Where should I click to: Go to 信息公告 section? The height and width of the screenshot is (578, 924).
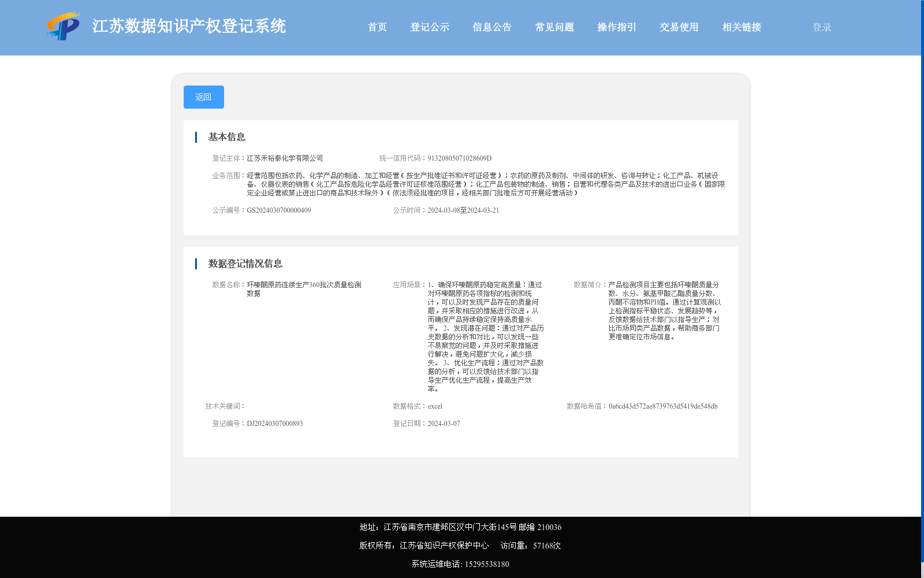(492, 27)
